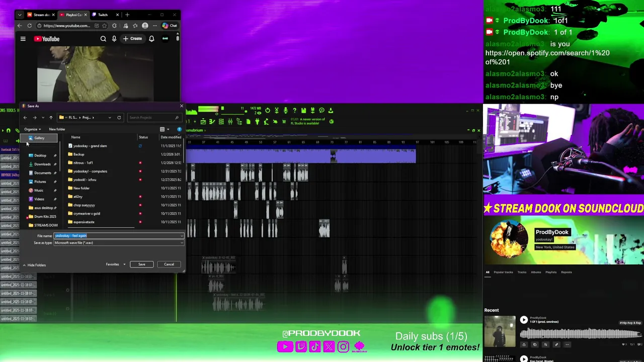Open the Albums SoundCloud tab
This screenshot has width=644, height=362.
click(536, 272)
